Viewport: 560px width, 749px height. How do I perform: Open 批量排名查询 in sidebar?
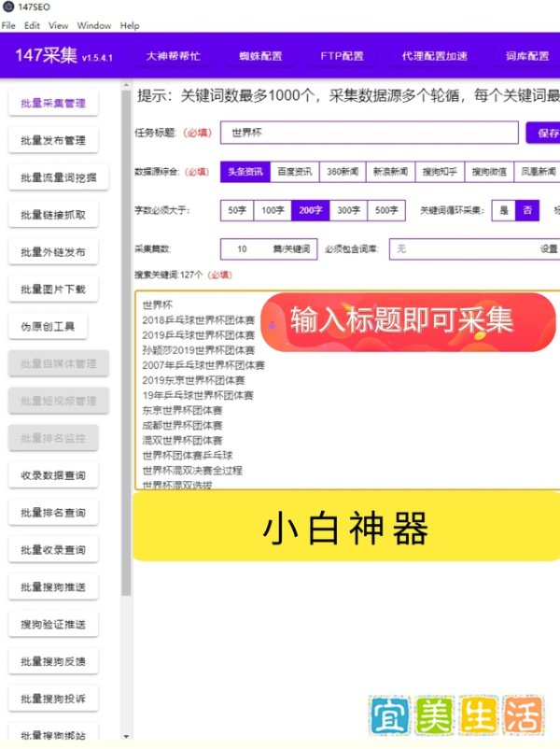pyautogui.click(x=53, y=513)
